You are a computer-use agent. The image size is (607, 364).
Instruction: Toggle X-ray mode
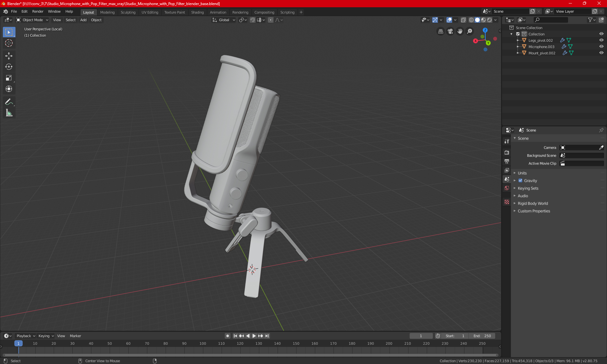[463, 20]
